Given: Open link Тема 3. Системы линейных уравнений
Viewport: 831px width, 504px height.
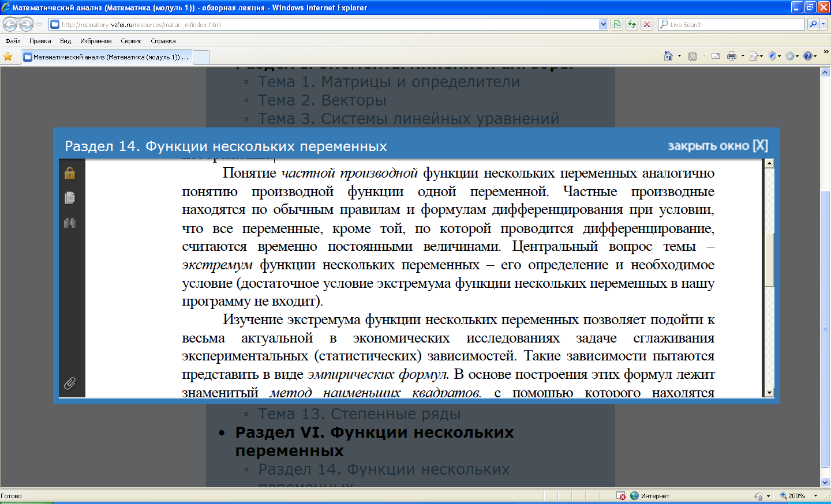Looking at the screenshot, I should point(408,119).
